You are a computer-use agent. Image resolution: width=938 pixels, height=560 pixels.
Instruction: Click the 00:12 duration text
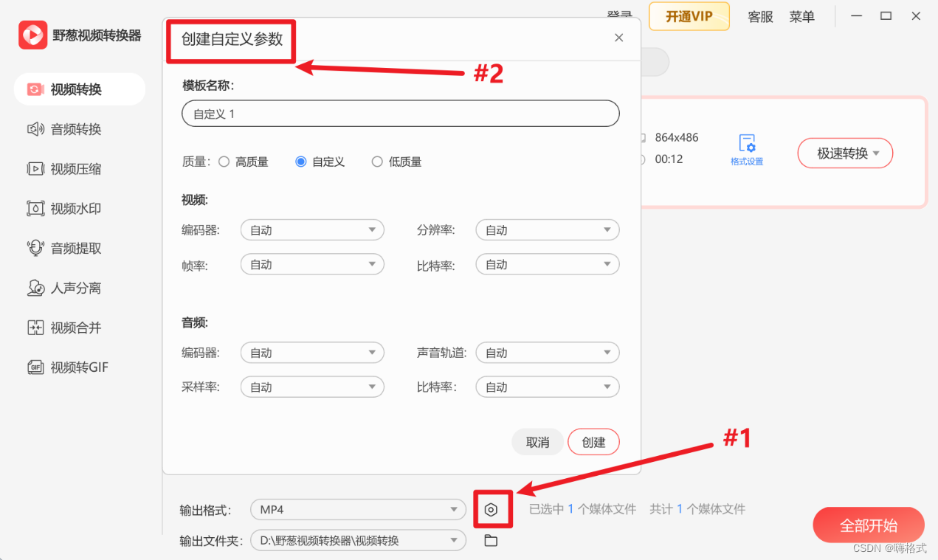(x=669, y=159)
